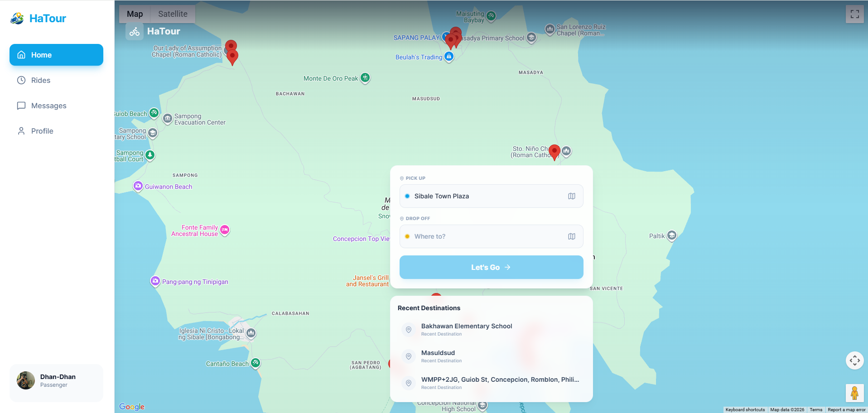Click Concepcion National High School marker

tap(482, 405)
